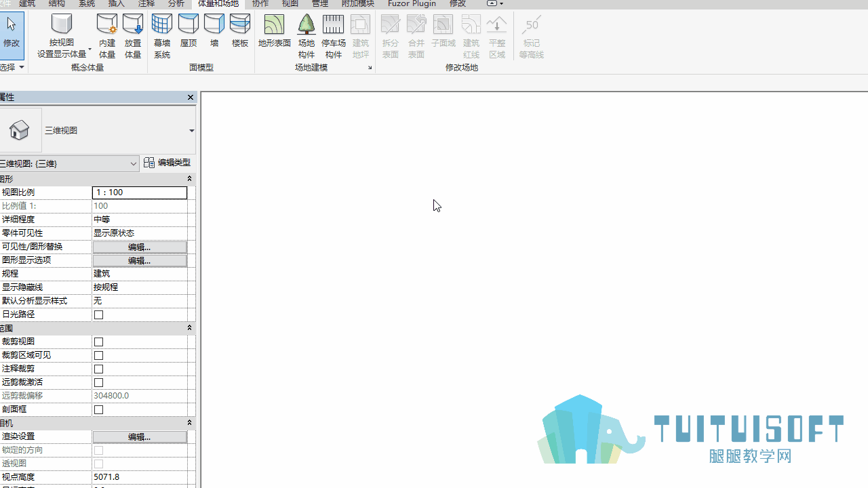Screen dimensions: 868x488
Task: Click the 视图比例 1:100 value field
Action: point(140,192)
